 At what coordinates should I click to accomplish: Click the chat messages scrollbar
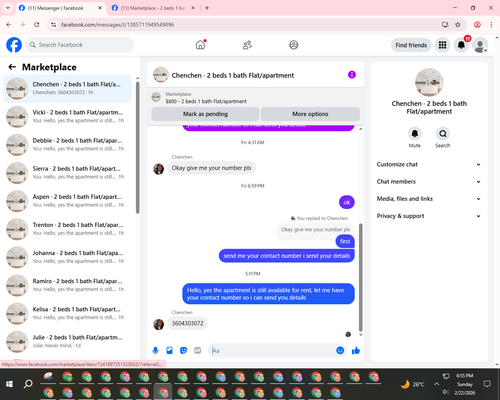360,277
